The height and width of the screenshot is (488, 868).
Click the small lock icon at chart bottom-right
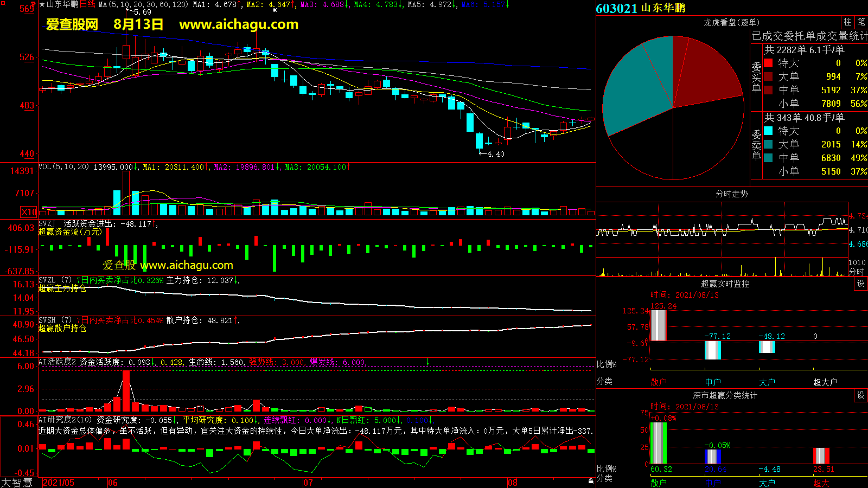coord(591,481)
